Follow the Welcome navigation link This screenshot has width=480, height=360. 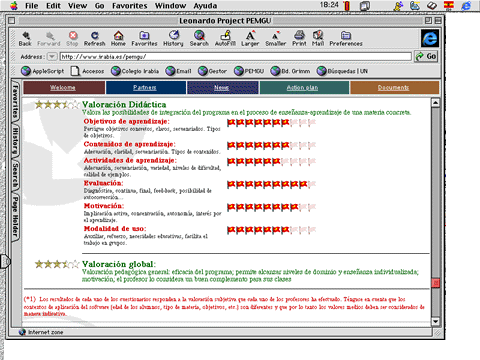63,87
